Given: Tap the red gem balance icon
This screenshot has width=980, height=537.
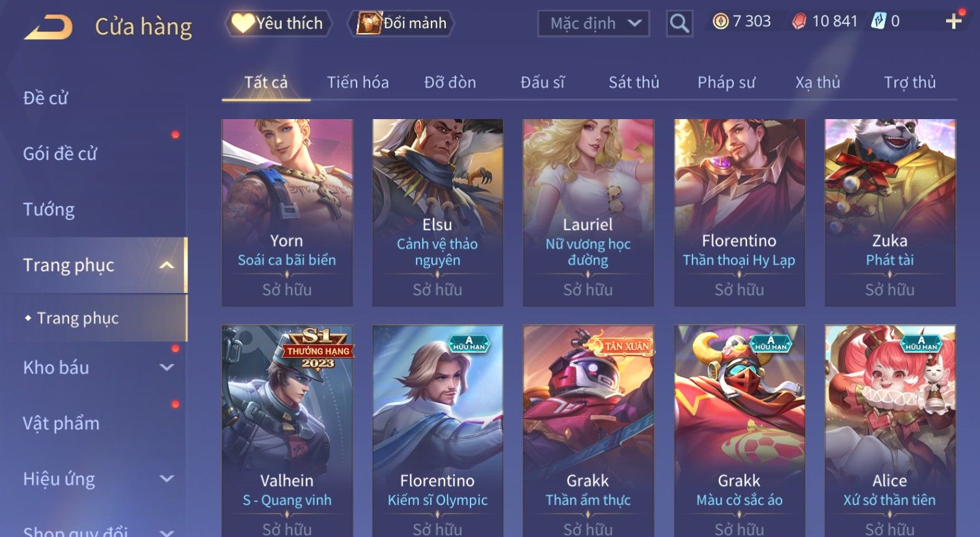Looking at the screenshot, I should (799, 21).
